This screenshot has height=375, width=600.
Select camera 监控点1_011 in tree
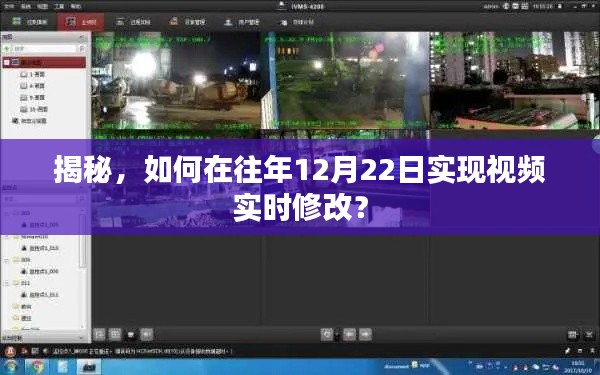point(40,295)
